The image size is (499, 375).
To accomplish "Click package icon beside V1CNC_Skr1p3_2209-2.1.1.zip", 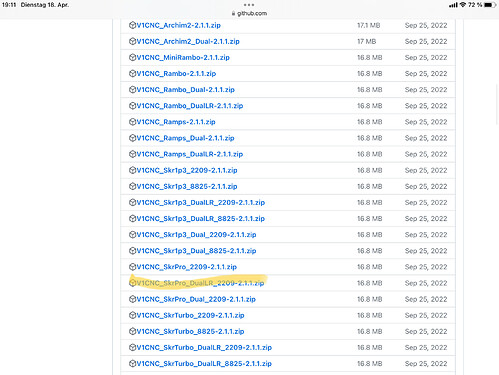I will (x=132, y=170).
